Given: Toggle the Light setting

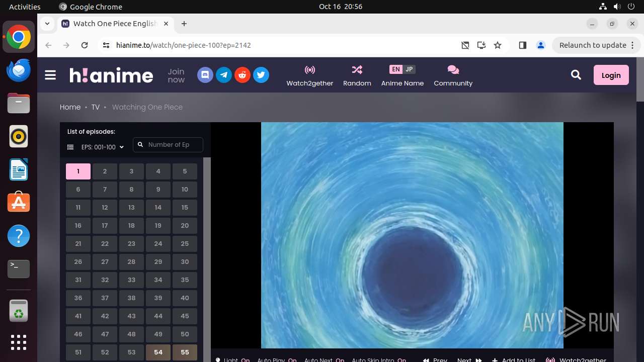Looking at the screenshot, I should [x=233, y=360].
